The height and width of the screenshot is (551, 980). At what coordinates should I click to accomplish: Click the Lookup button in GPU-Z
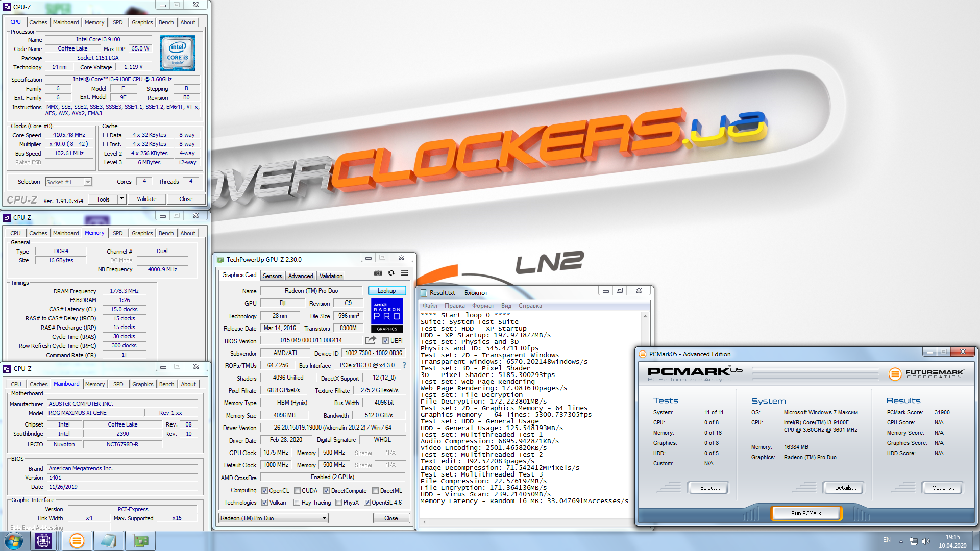pos(387,291)
